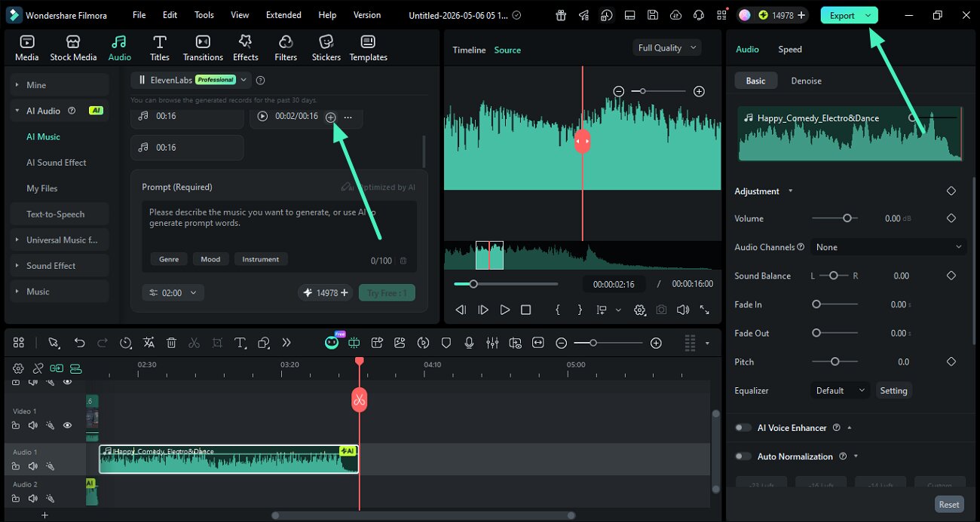Open the Equalizer Default dropdown
This screenshot has height=522, width=980.
(x=840, y=391)
